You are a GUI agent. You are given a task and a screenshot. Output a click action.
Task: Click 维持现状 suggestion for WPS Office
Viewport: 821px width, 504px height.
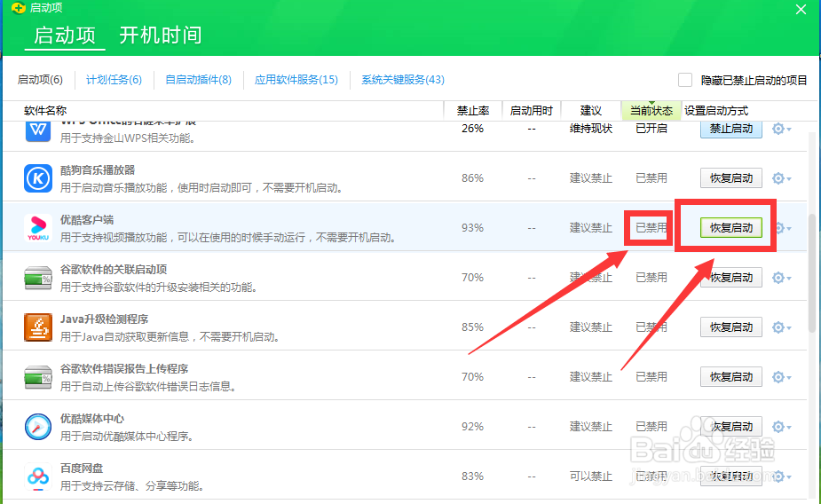(590, 129)
